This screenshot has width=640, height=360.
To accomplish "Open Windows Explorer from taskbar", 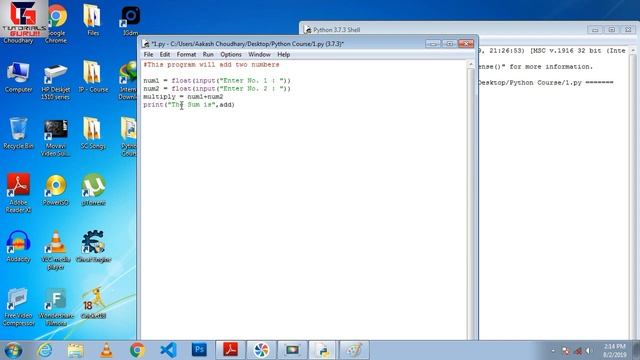I will coord(76,350).
